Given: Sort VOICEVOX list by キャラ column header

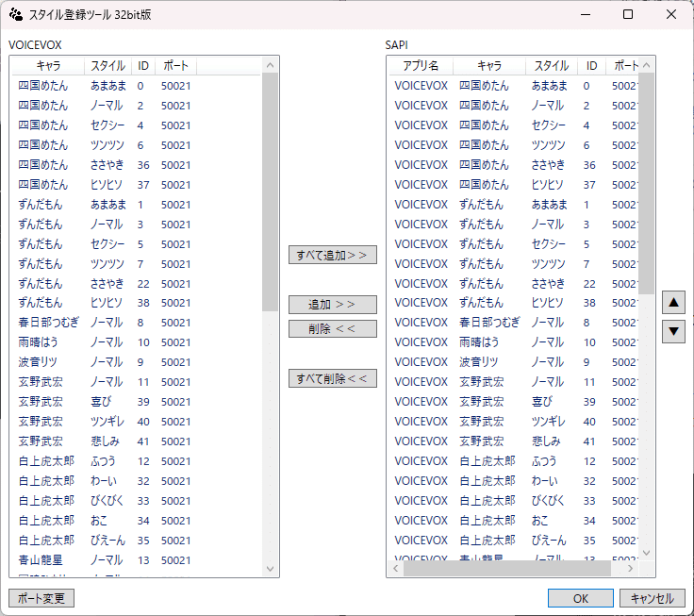Looking at the screenshot, I should pyautogui.click(x=48, y=66).
